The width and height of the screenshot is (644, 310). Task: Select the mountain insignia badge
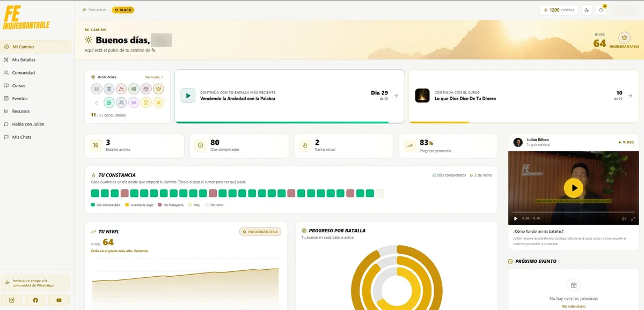(x=121, y=89)
